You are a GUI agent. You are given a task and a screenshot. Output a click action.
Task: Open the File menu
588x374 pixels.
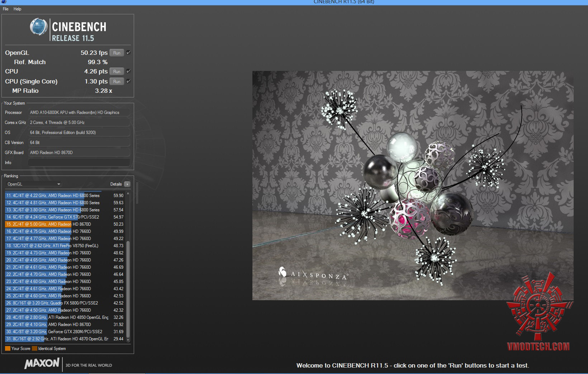[6, 9]
